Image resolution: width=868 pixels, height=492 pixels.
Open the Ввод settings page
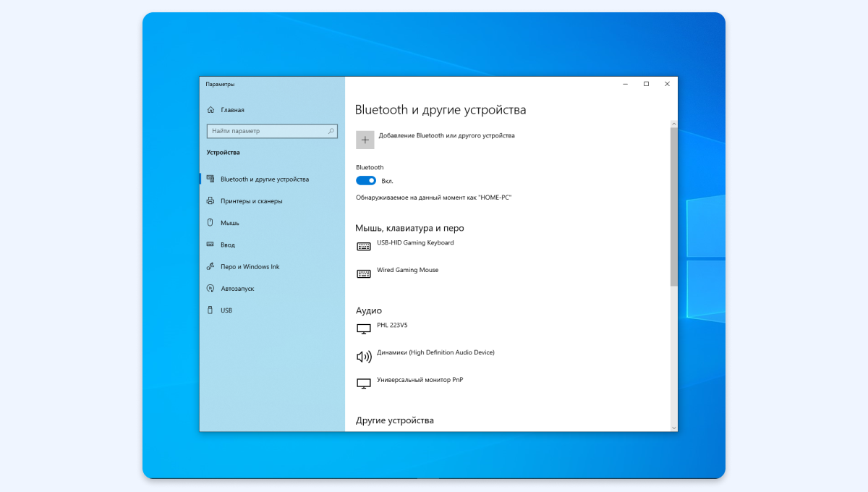(228, 245)
